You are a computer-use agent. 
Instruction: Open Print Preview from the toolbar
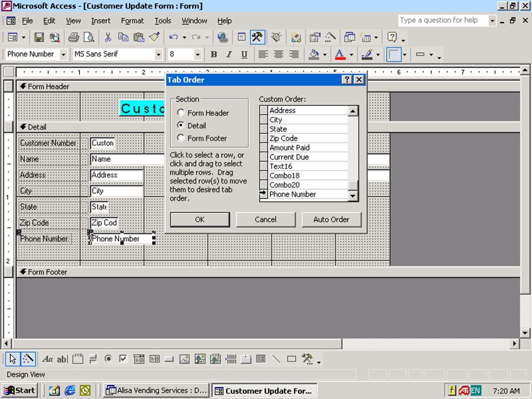pos(89,37)
